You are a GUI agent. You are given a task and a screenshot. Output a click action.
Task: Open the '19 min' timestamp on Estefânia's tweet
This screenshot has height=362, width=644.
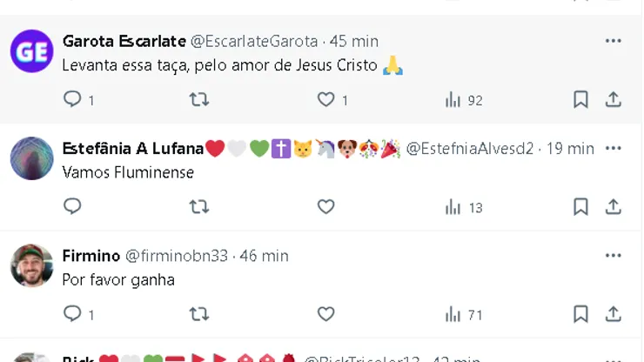point(569,148)
